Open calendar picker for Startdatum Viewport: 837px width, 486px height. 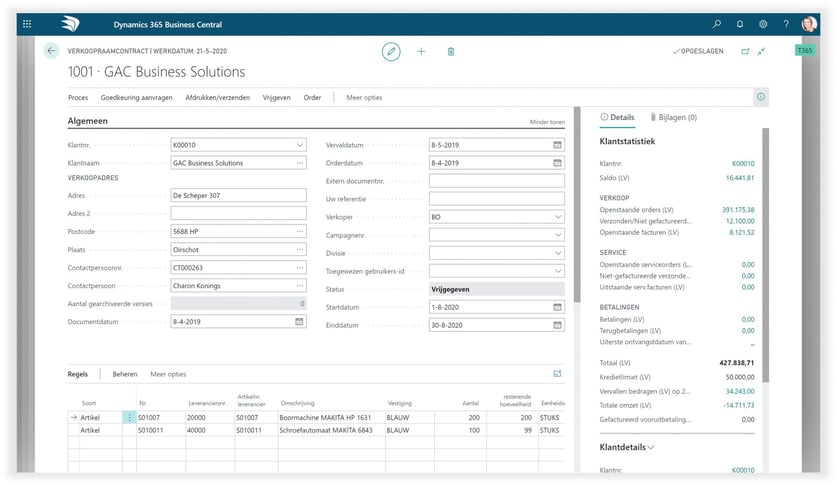557,307
